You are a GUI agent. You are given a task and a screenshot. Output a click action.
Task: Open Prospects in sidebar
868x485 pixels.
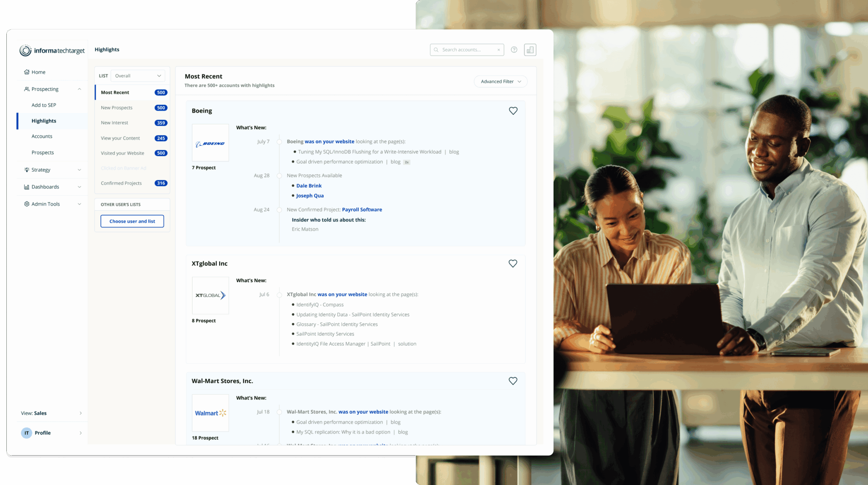pyautogui.click(x=42, y=153)
